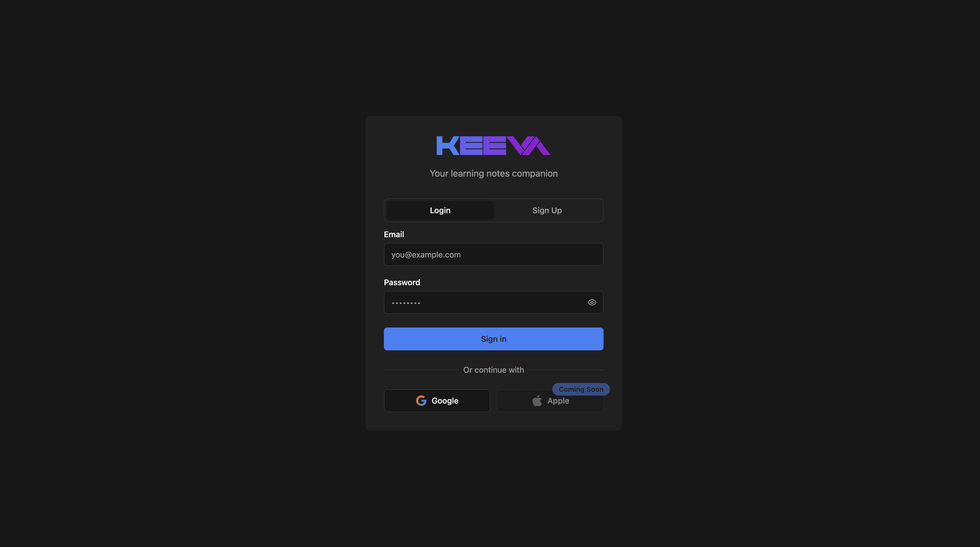980x547 pixels.
Task: Click the masked password dots
Action: pos(406,303)
